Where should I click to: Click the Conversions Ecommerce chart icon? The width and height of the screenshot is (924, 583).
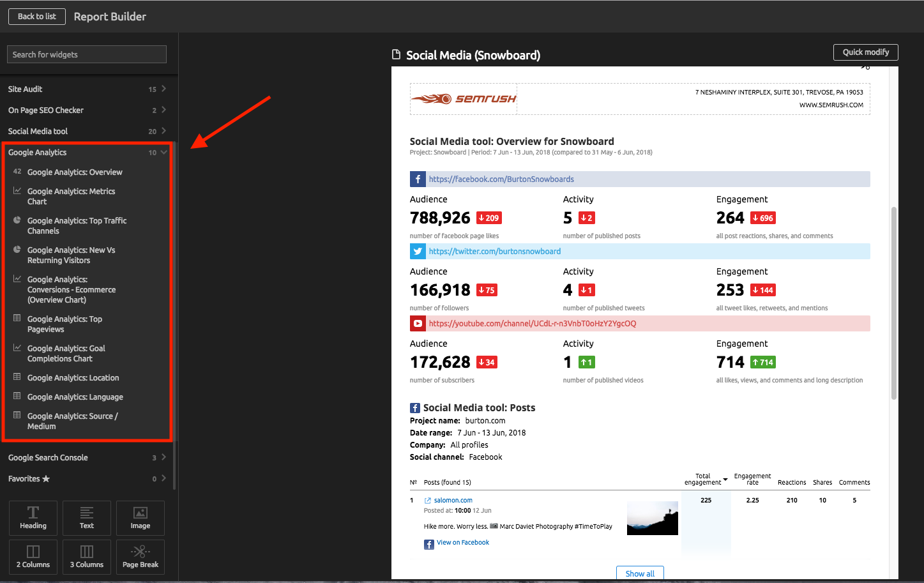click(x=17, y=278)
